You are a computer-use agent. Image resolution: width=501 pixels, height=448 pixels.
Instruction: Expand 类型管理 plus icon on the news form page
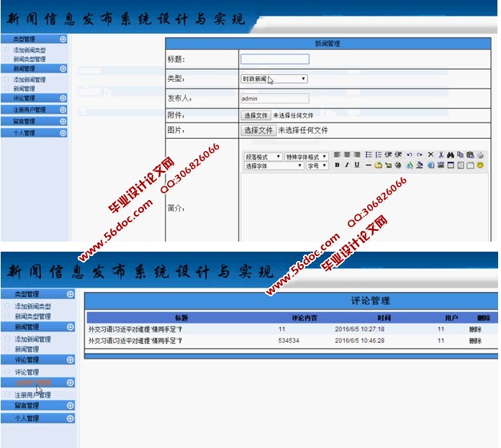coord(63,39)
